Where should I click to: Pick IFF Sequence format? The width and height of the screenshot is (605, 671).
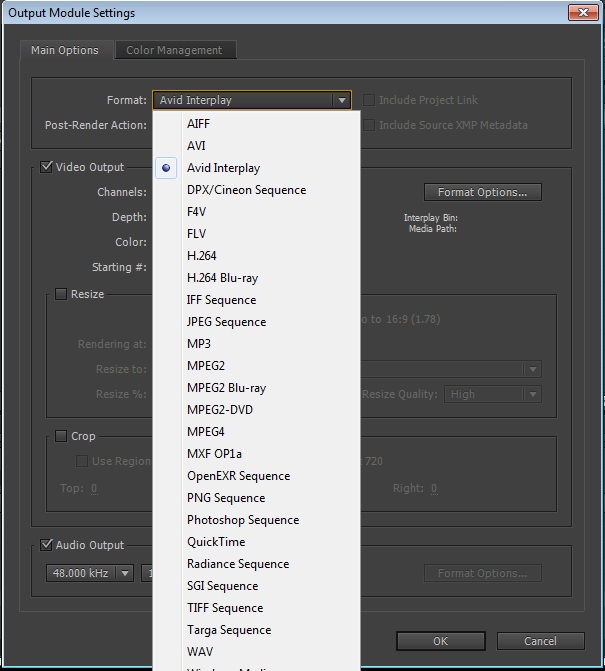[256, 300]
